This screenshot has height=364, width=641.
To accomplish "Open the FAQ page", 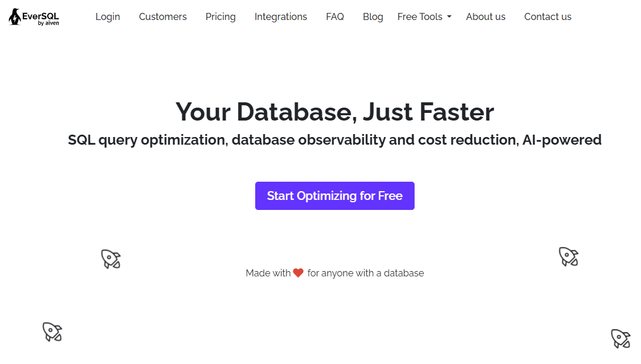I will [x=335, y=17].
